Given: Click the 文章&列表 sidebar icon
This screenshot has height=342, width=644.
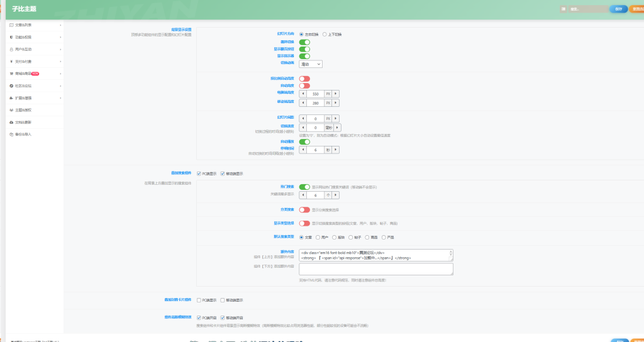Looking at the screenshot, I should 11,25.
